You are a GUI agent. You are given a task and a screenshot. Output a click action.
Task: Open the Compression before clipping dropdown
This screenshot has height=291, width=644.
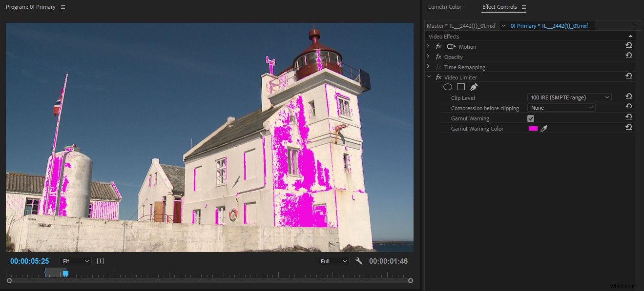coord(561,107)
